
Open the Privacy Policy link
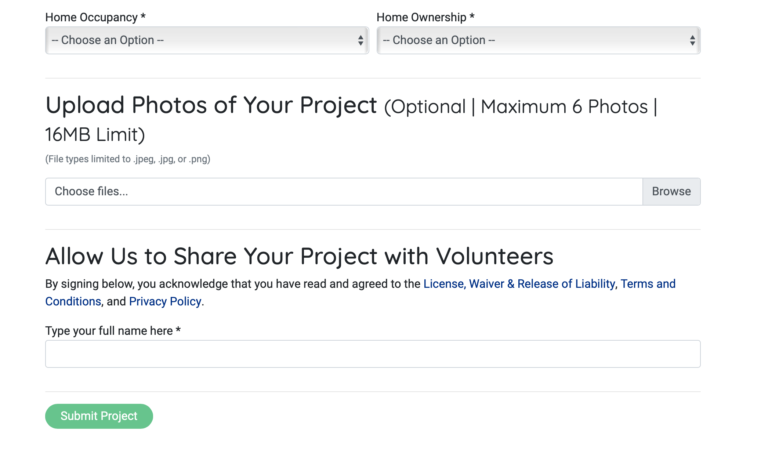pos(165,301)
